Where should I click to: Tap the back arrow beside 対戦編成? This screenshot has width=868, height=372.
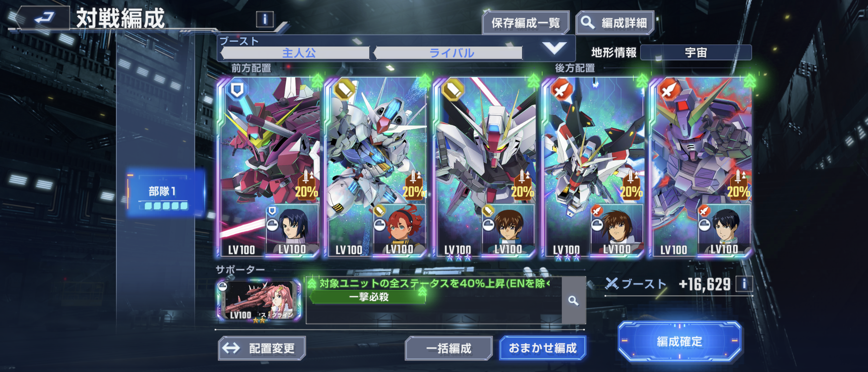coord(45,17)
